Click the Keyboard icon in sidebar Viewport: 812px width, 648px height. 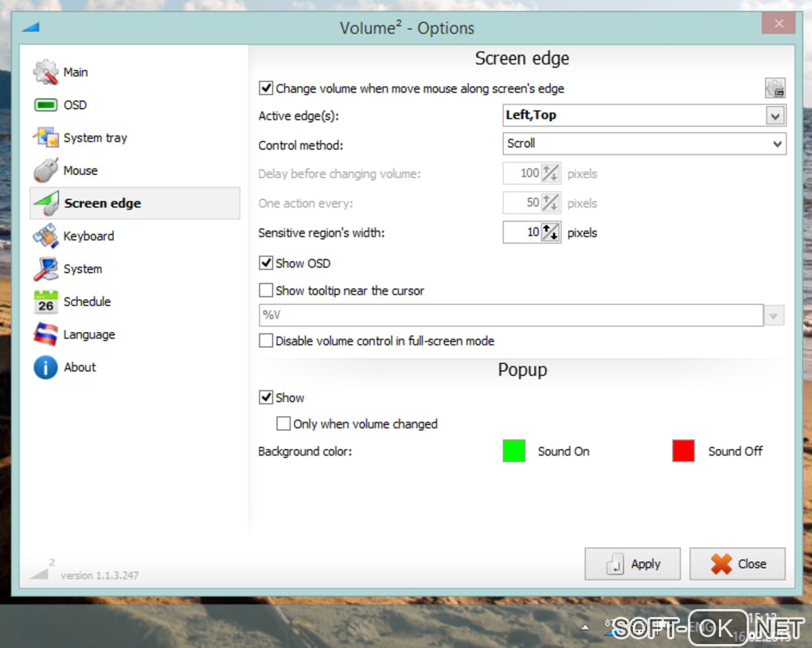[45, 236]
